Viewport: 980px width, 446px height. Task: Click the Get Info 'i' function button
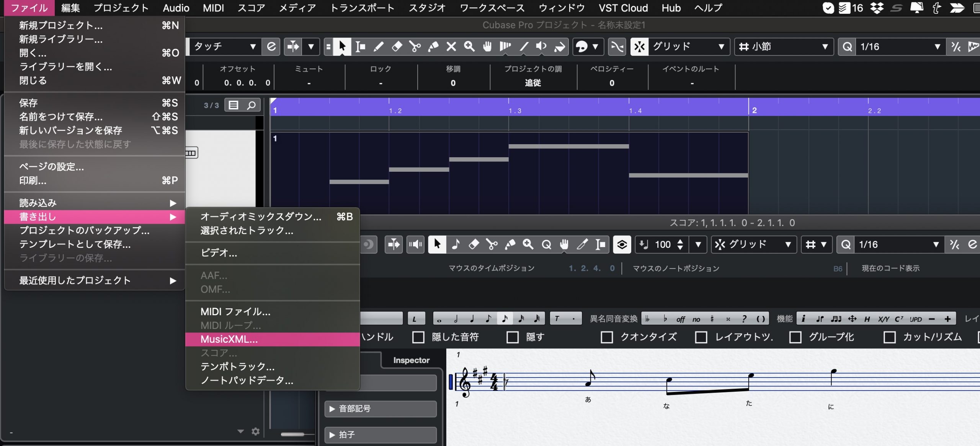pos(803,319)
